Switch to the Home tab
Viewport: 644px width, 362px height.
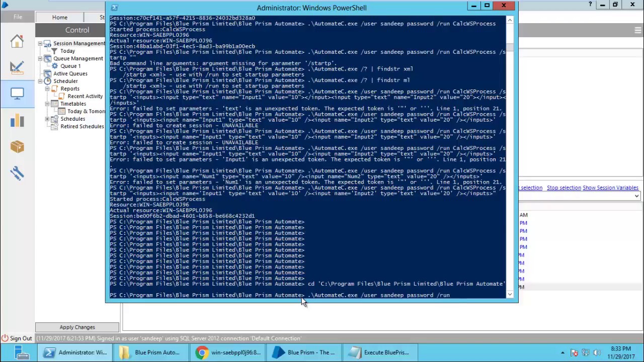click(x=59, y=17)
